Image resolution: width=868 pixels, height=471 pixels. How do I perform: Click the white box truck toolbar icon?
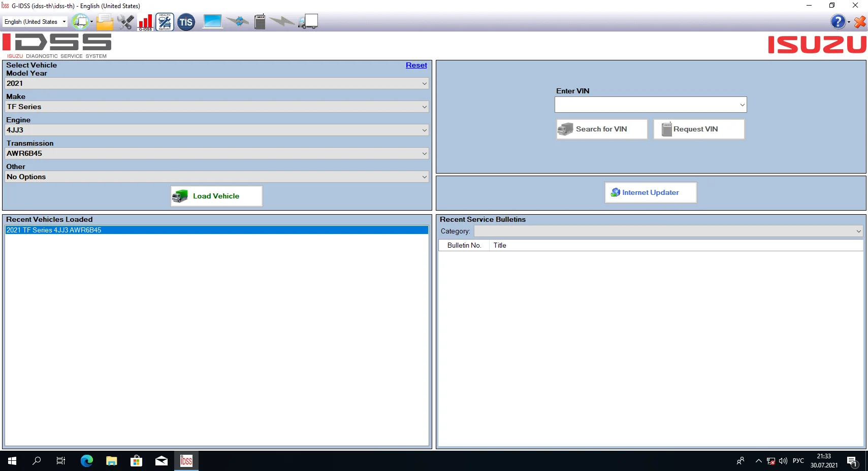tap(308, 21)
